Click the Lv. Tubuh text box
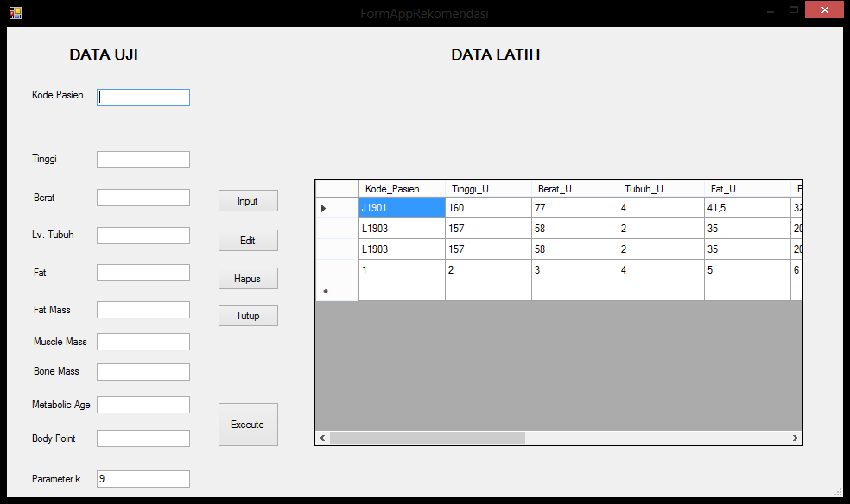Screen dimensions: 850x504 [143, 236]
